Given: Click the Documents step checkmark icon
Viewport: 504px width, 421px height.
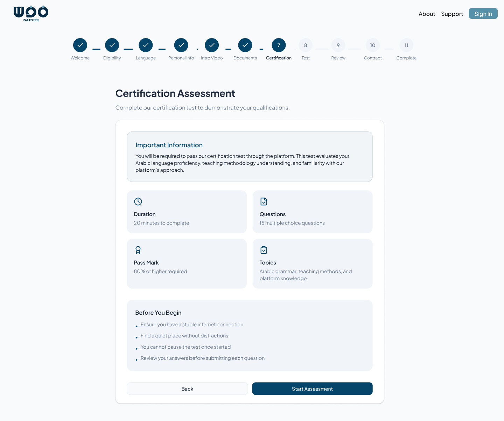Looking at the screenshot, I should point(245,45).
